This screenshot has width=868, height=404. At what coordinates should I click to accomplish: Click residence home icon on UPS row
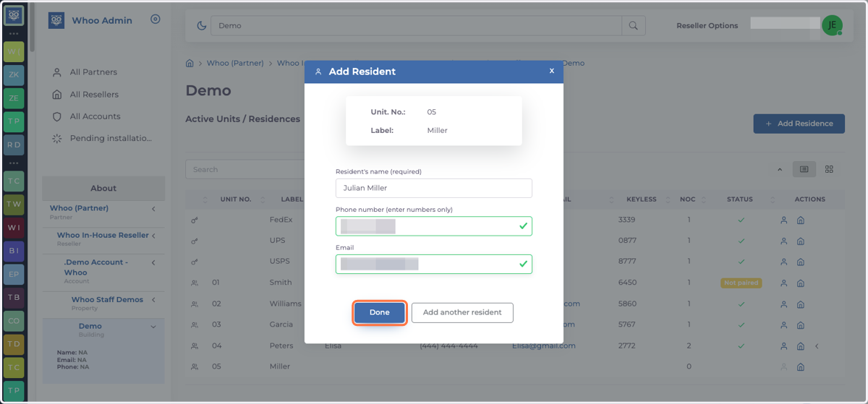coord(801,241)
